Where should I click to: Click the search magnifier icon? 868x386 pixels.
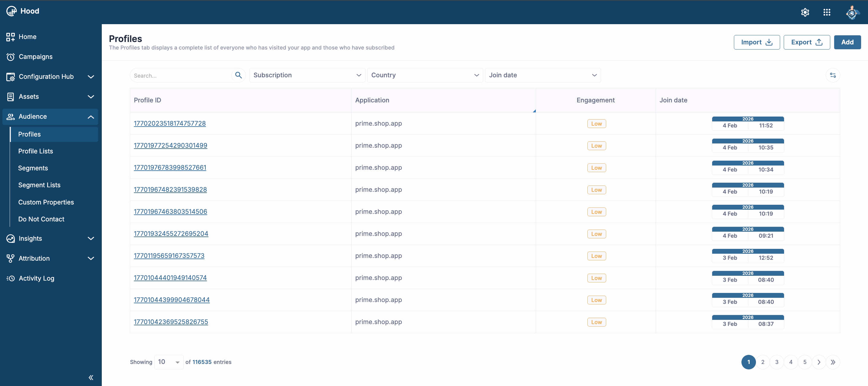pos(238,75)
